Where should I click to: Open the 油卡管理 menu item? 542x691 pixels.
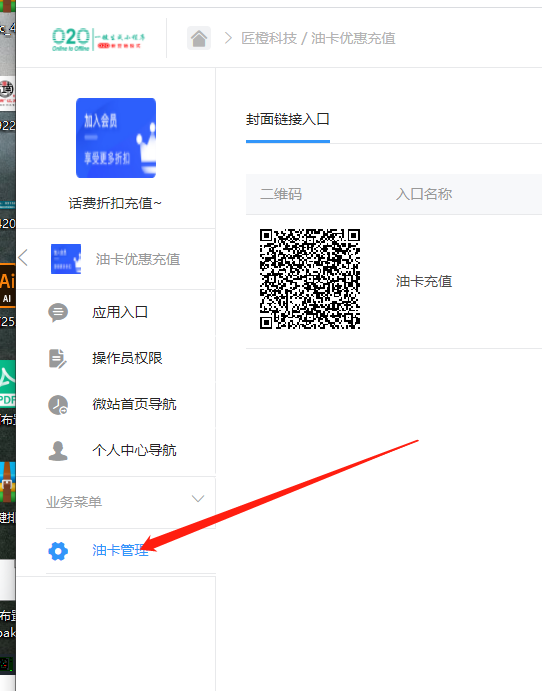120,550
